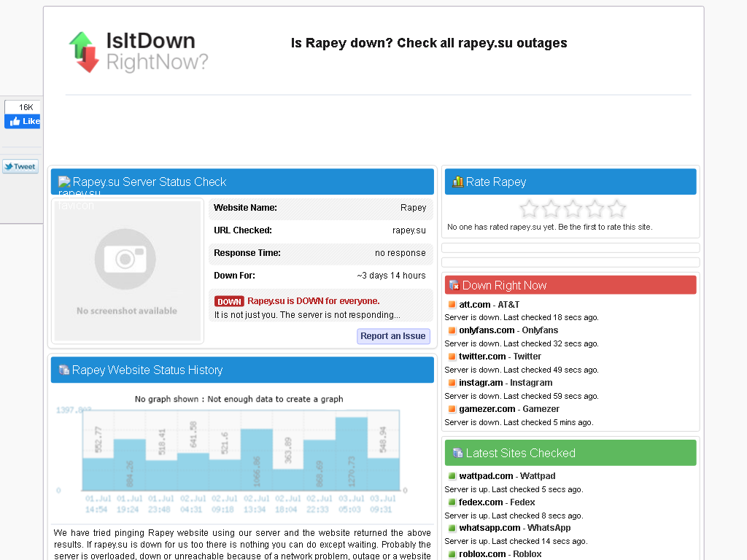Screen dimensions: 747x560
Task: Click the Latest Sites Checked header icon
Action: tap(457, 453)
